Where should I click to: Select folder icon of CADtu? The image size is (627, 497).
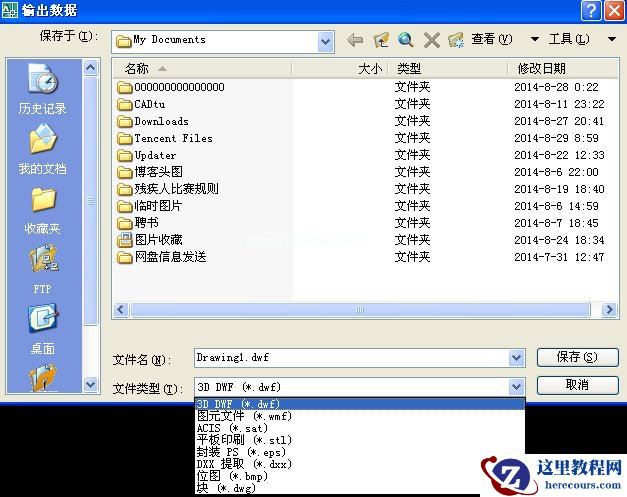(x=124, y=104)
